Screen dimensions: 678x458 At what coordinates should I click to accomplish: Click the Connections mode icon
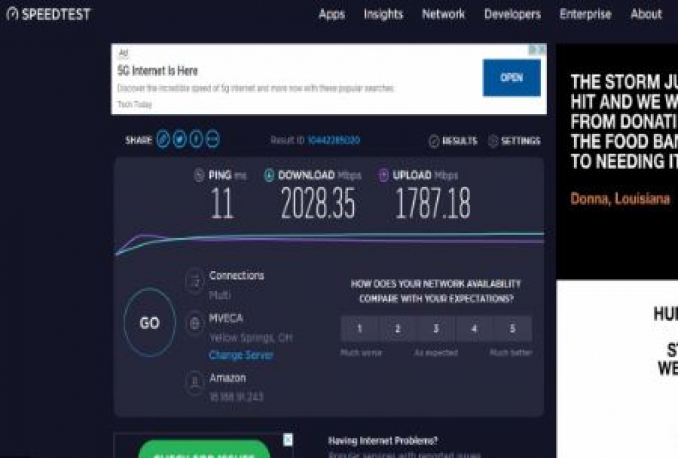click(195, 282)
